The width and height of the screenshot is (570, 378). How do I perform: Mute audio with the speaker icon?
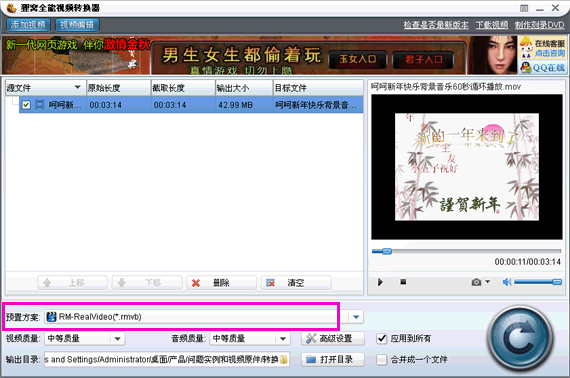click(x=507, y=282)
